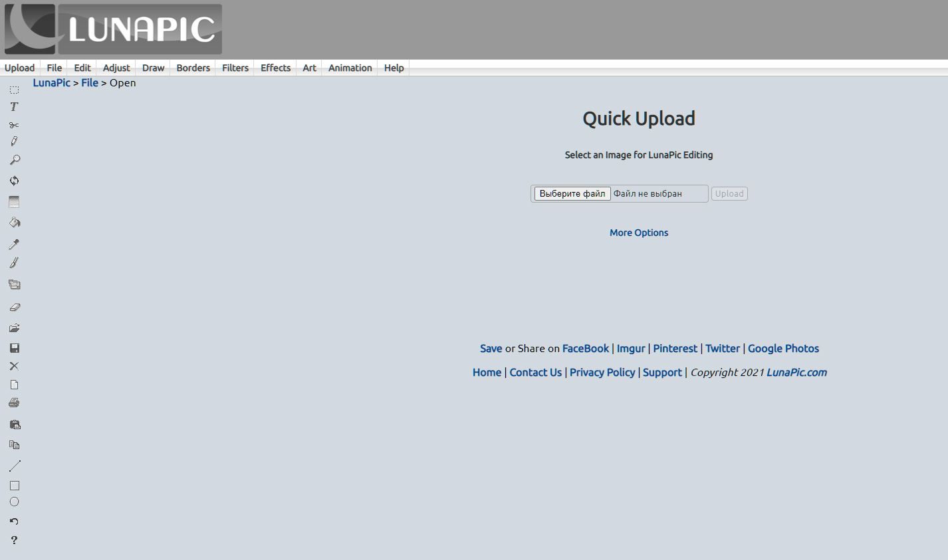Click the rotate arrows icon

[14, 181]
